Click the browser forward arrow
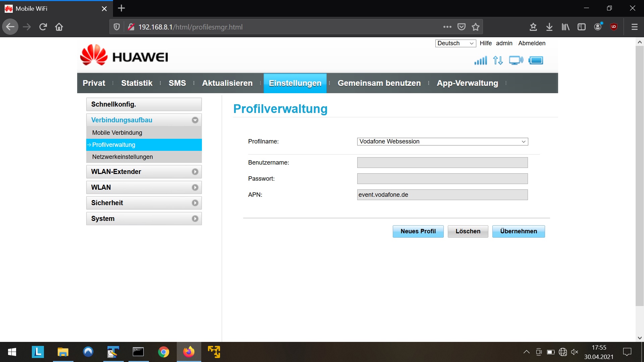 click(x=27, y=27)
